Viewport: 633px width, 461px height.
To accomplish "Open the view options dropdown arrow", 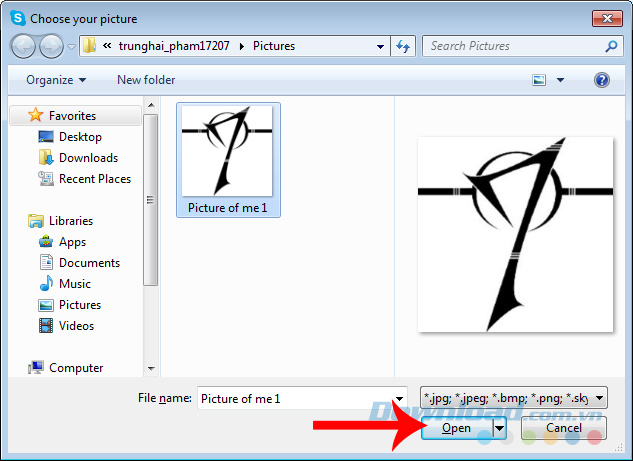I will pos(560,80).
